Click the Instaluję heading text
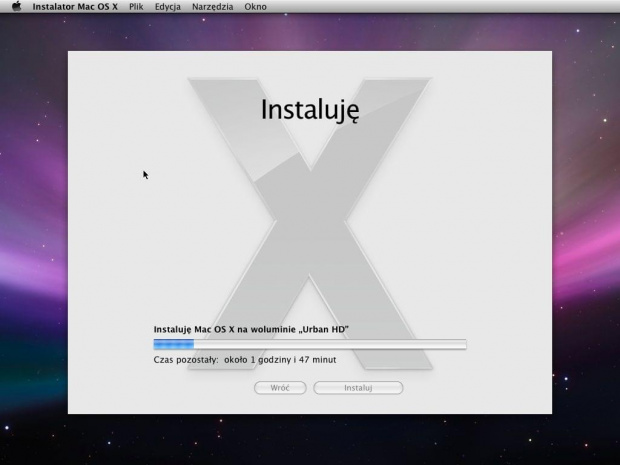The width and height of the screenshot is (620, 465). pyautogui.click(x=310, y=110)
